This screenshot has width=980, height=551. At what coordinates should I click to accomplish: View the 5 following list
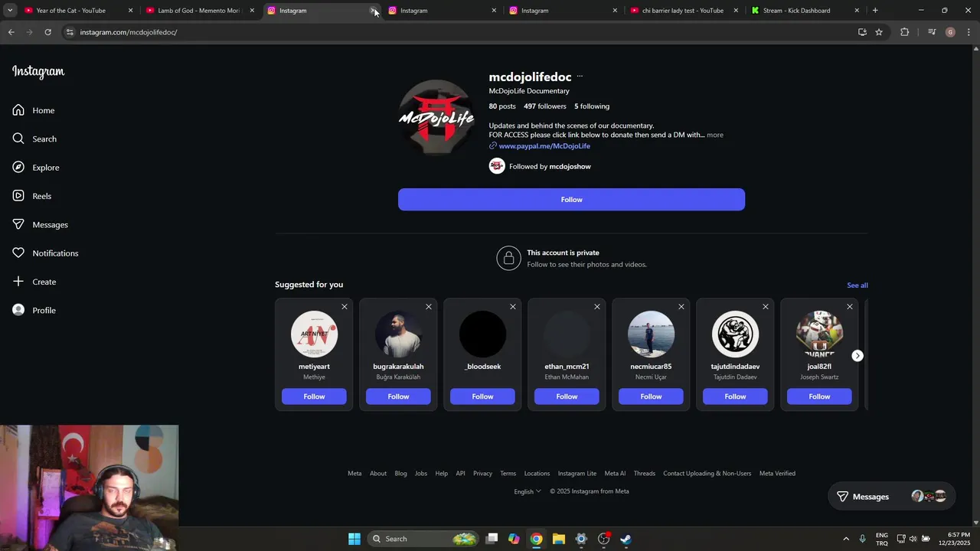coord(592,106)
